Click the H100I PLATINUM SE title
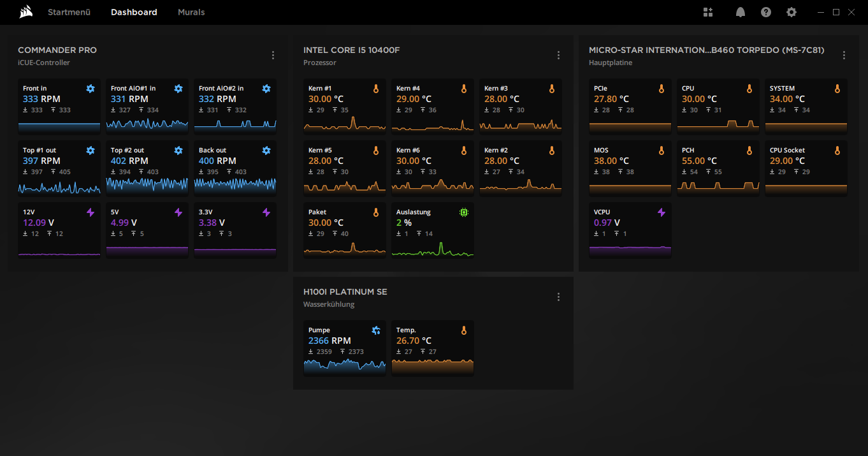 coord(345,291)
